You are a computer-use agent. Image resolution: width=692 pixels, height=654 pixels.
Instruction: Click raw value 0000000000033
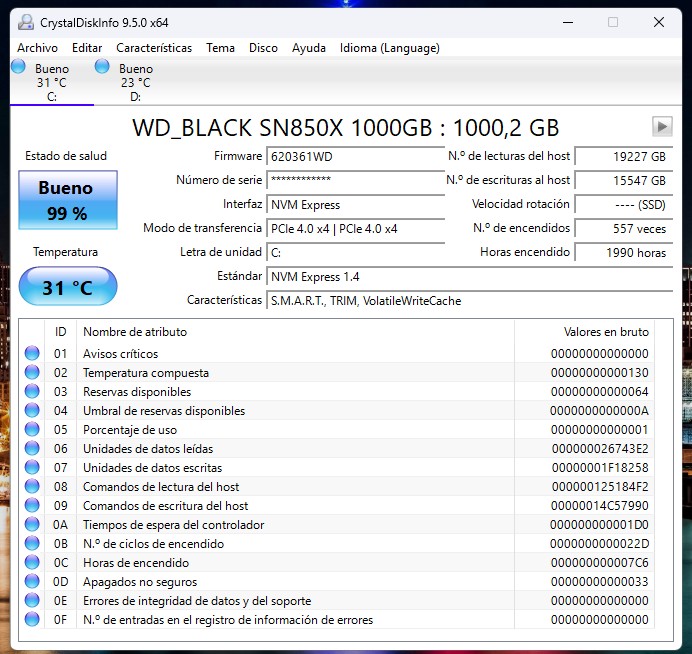(x=599, y=581)
